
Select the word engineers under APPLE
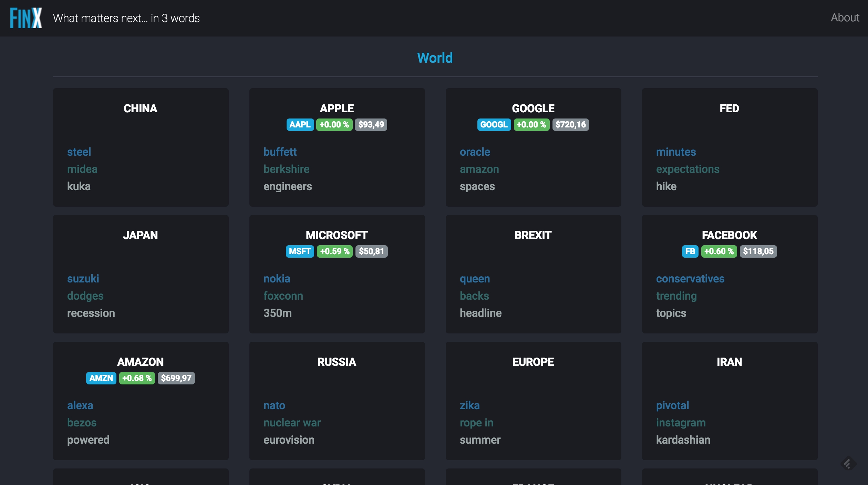point(288,186)
